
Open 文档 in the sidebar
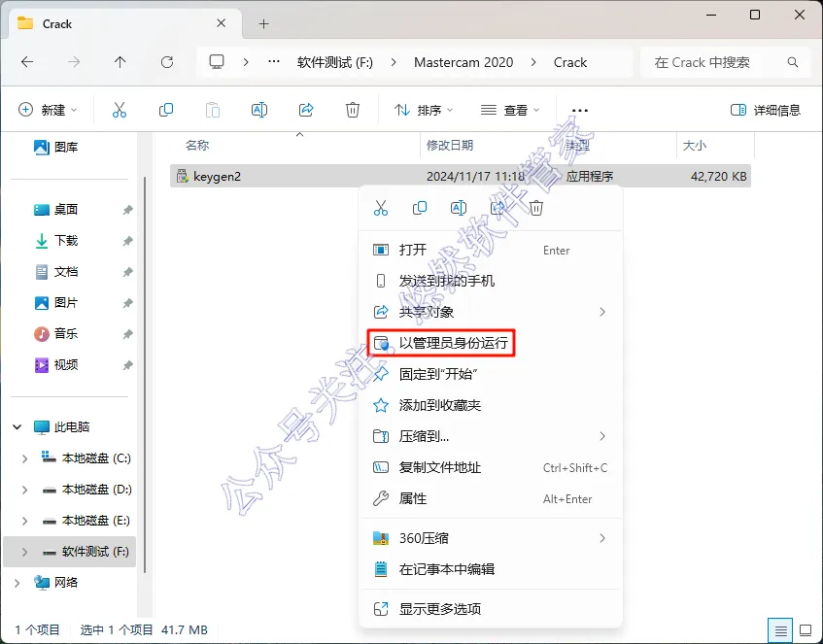[x=55, y=271]
